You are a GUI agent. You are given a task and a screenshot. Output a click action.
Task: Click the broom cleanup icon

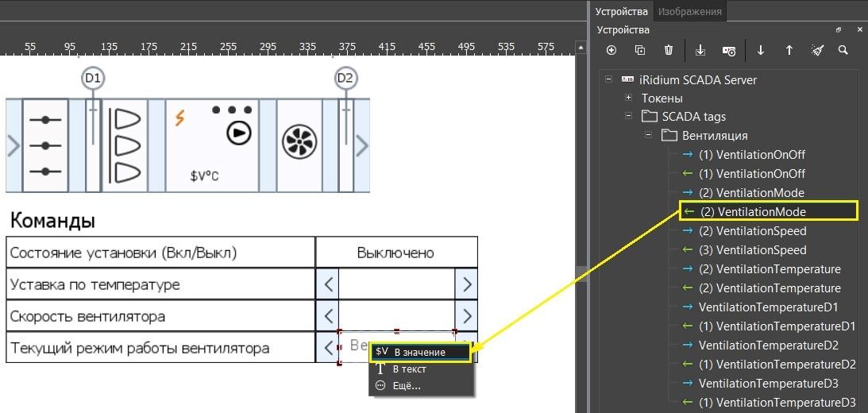point(818,50)
